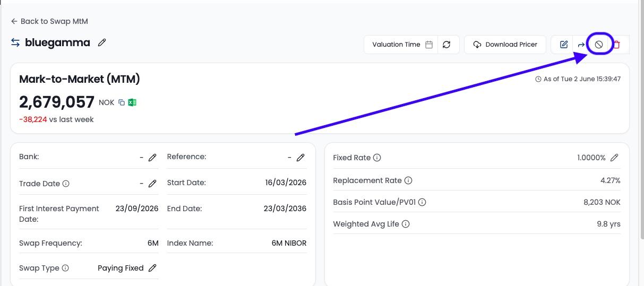The height and width of the screenshot is (286, 644).
Task: Click the Mark-to-Market (MTM) heading
Action: (x=80, y=79)
